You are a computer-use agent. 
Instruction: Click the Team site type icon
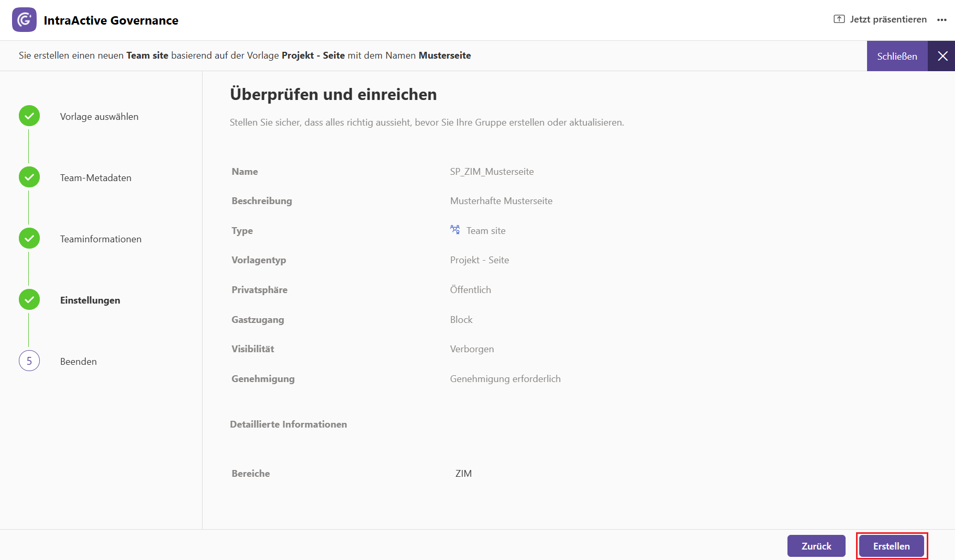coord(455,230)
